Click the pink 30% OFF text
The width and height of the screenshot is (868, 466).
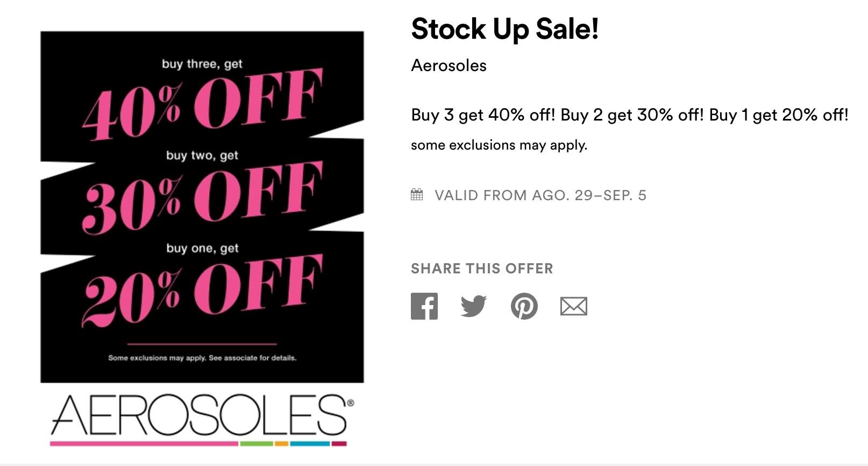[202, 197]
